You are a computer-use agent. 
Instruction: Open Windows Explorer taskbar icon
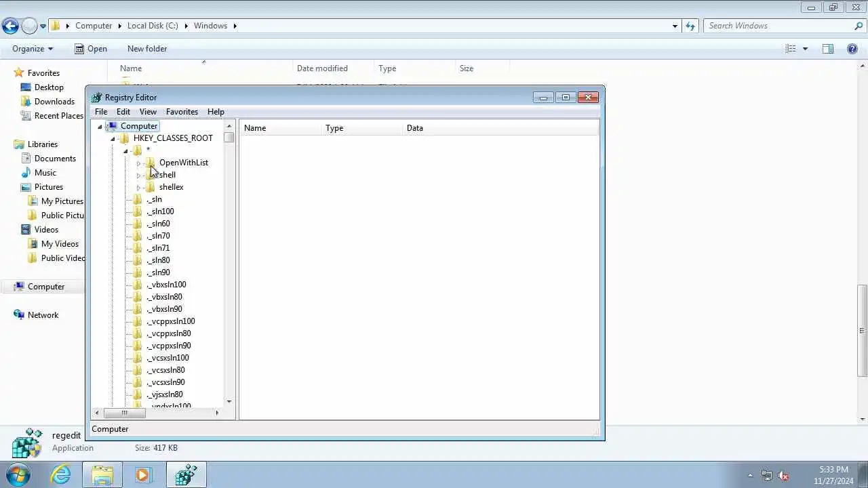pos(102,474)
